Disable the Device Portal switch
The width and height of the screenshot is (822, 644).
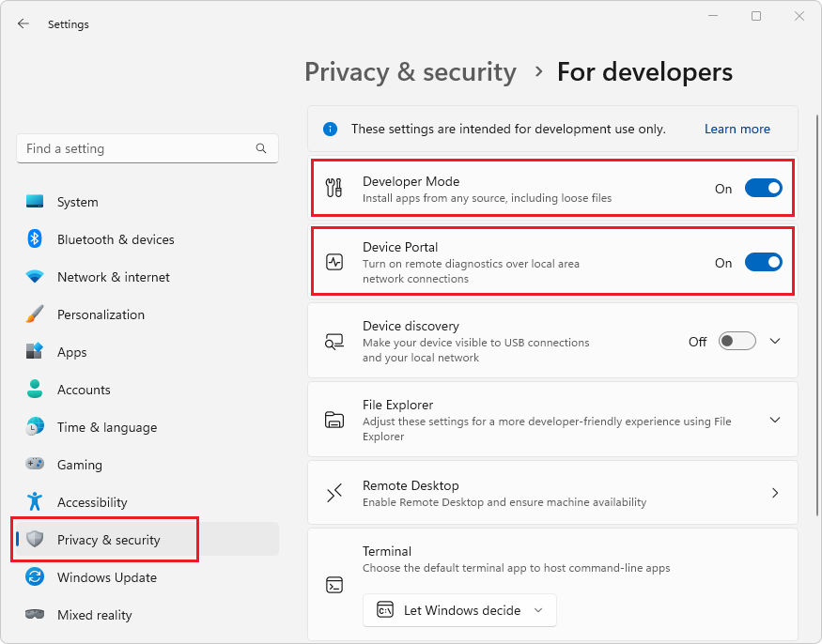(763, 263)
